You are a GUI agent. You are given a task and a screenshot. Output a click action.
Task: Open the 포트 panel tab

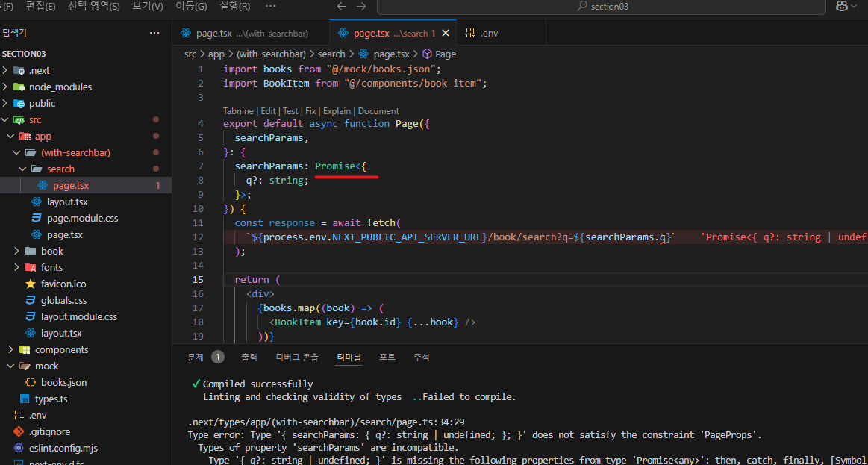387,357
